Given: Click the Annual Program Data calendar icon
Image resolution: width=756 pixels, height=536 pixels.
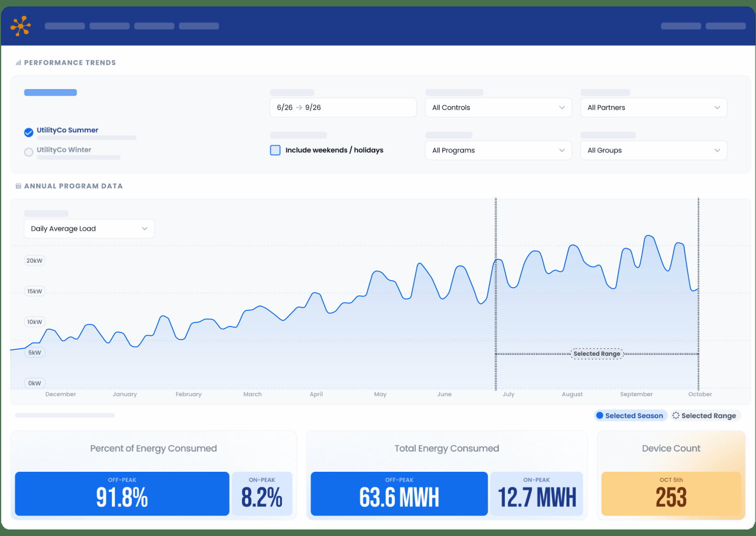Looking at the screenshot, I should [x=18, y=186].
